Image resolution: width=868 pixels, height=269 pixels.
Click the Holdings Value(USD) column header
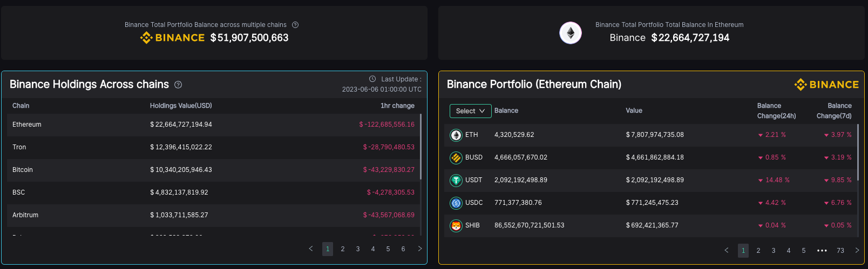click(x=181, y=106)
